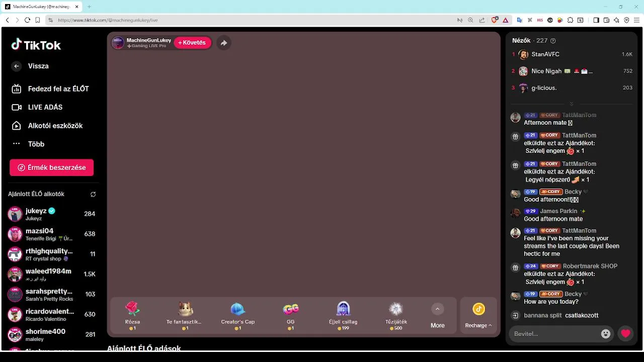Open Recharge coins dropdown

(x=478, y=316)
